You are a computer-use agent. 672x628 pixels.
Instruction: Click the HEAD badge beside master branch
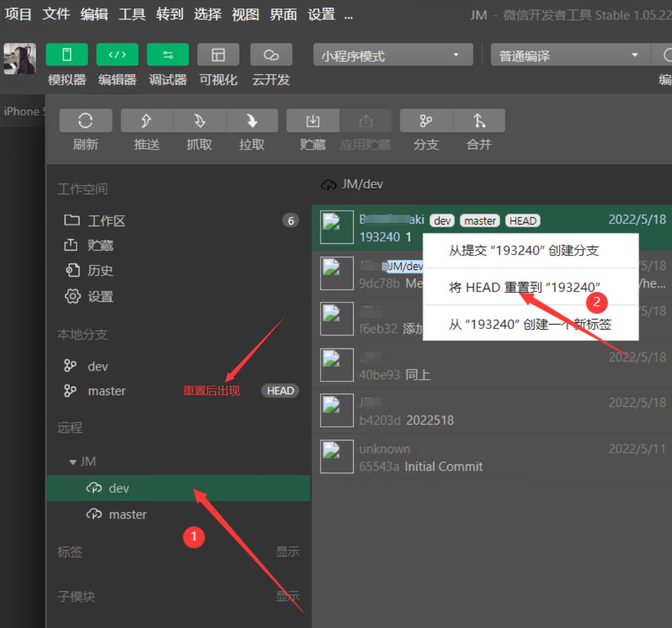point(280,390)
